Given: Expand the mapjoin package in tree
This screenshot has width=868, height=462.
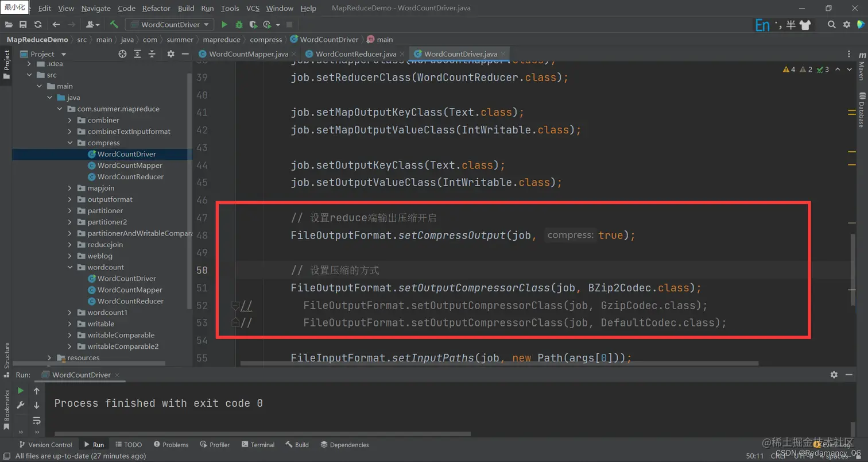Looking at the screenshot, I should [70, 188].
